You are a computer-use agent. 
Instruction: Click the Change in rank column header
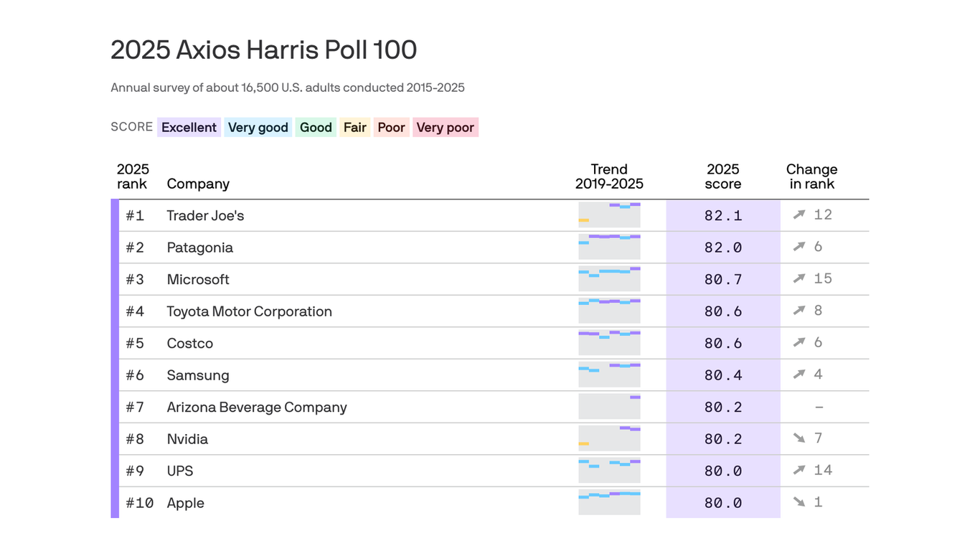(811, 176)
